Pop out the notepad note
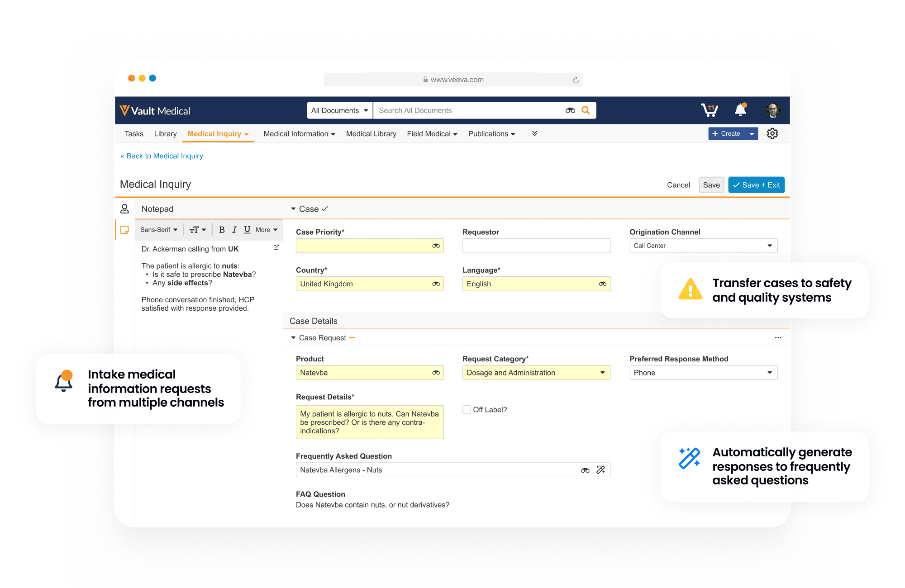The width and height of the screenshot is (905, 588). 276,247
